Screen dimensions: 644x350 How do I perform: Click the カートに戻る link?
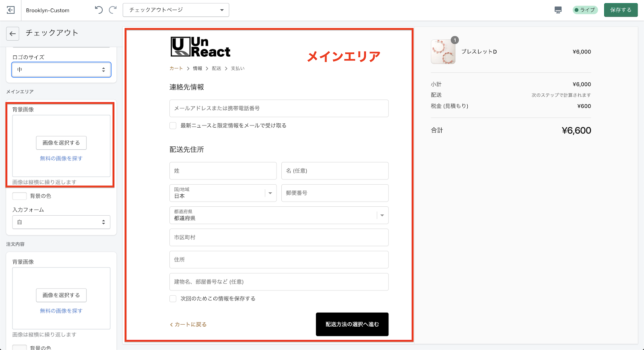point(188,324)
